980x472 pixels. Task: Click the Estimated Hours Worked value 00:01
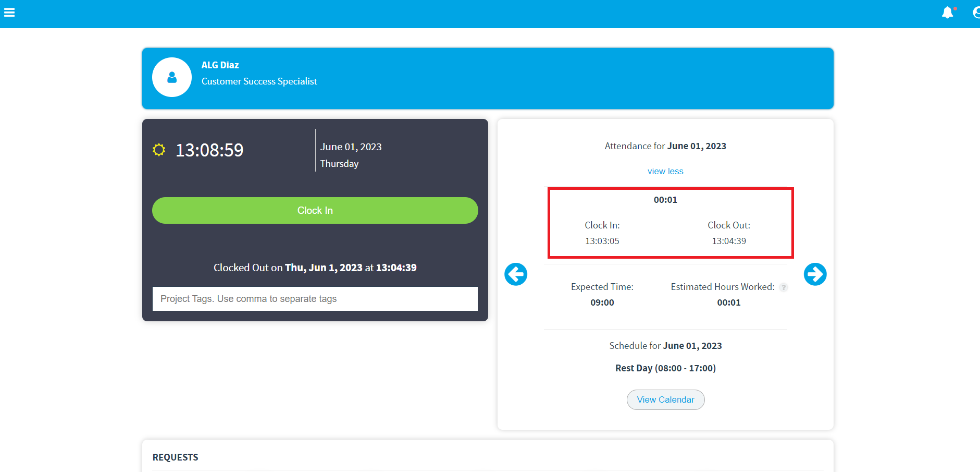pyautogui.click(x=728, y=302)
